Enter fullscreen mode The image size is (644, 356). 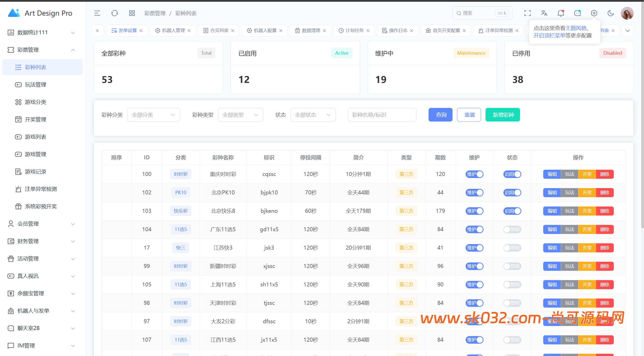tap(527, 13)
